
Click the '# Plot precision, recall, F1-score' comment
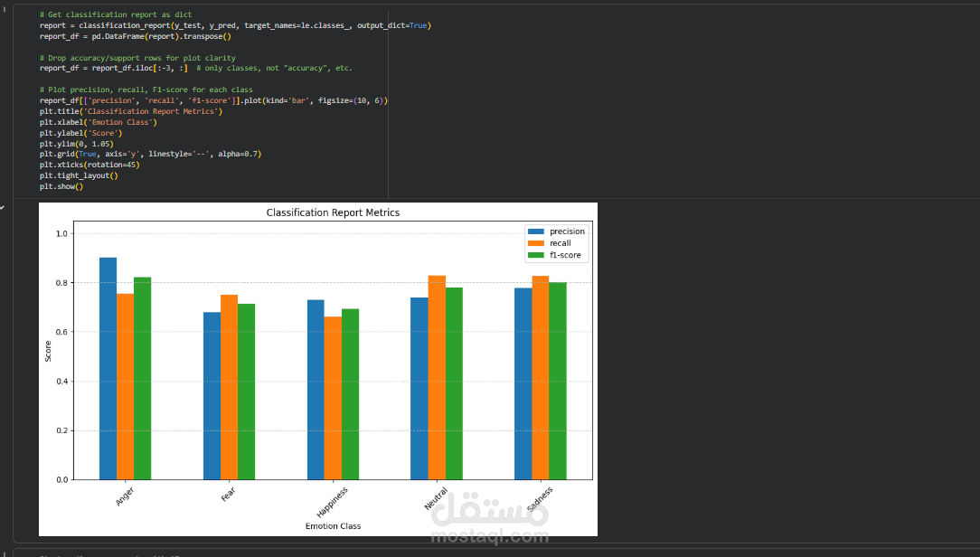click(146, 90)
